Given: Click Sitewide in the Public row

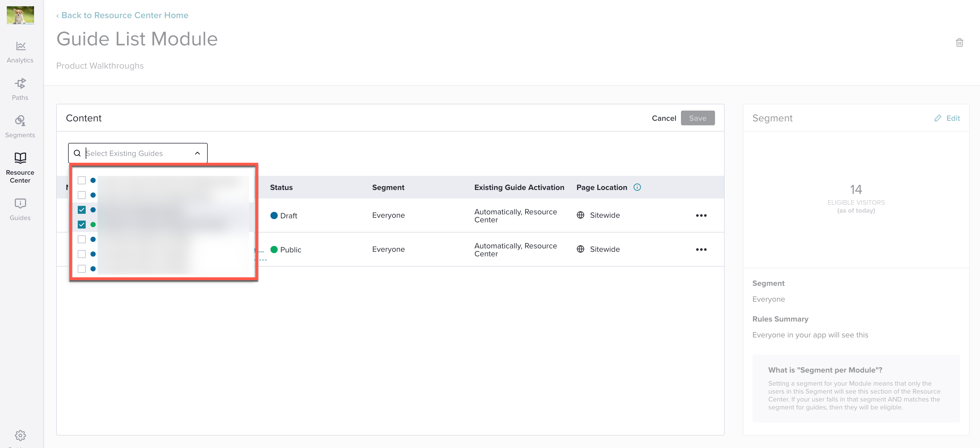Looking at the screenshot, I should pyautogui.click(x=605, y=249).
